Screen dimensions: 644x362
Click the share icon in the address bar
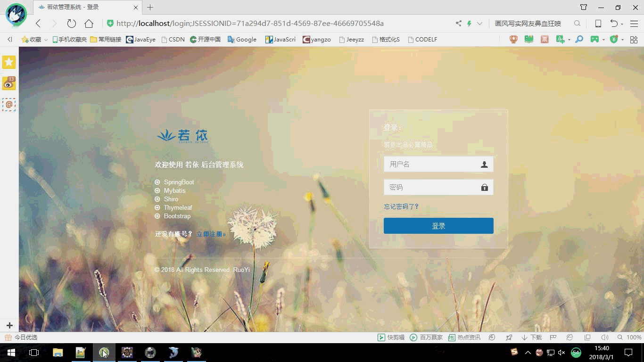coord(458,24)
